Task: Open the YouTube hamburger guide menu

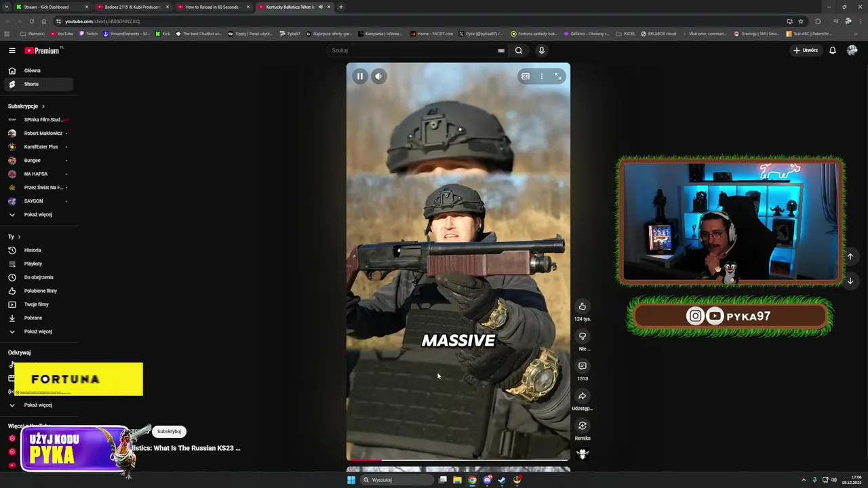Action: [x=12, y=50]
